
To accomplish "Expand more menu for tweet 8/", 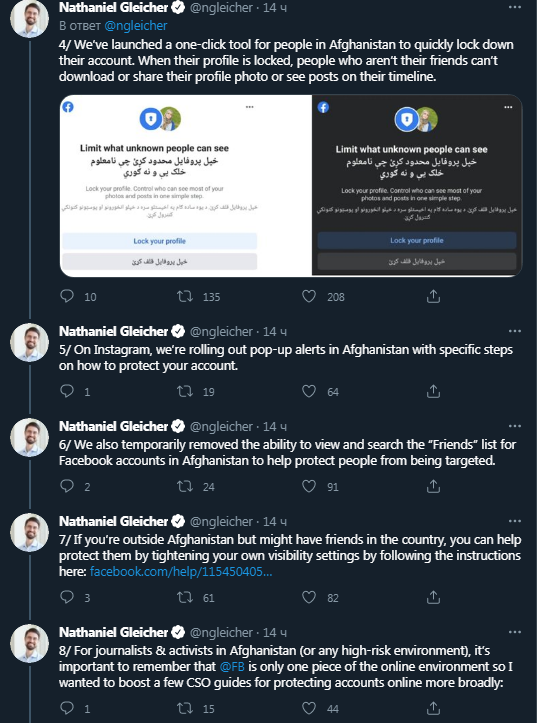I will (514, 632).
